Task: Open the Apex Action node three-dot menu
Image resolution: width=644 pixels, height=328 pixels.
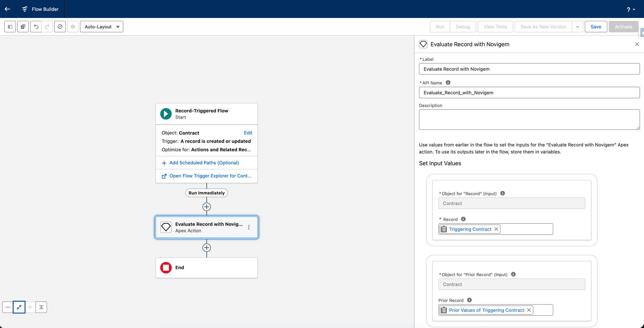Action: (249, 227)
